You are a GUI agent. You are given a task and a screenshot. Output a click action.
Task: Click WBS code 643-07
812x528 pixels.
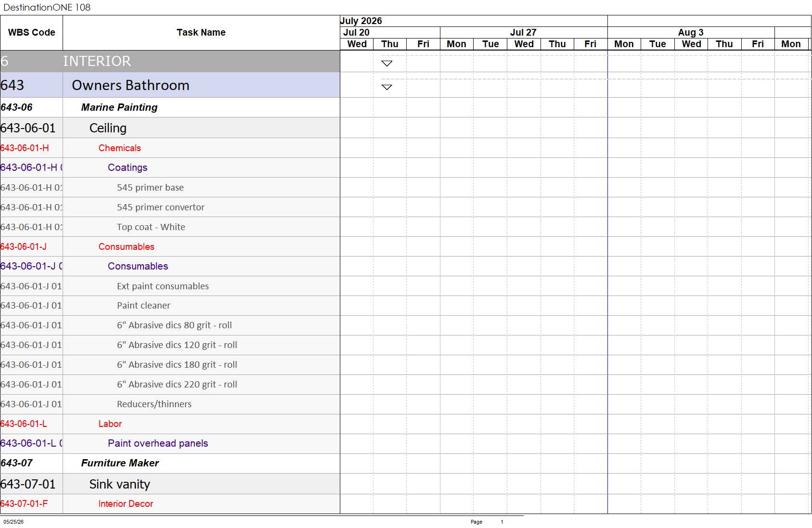pyautogui.click(x=16, y=463)
